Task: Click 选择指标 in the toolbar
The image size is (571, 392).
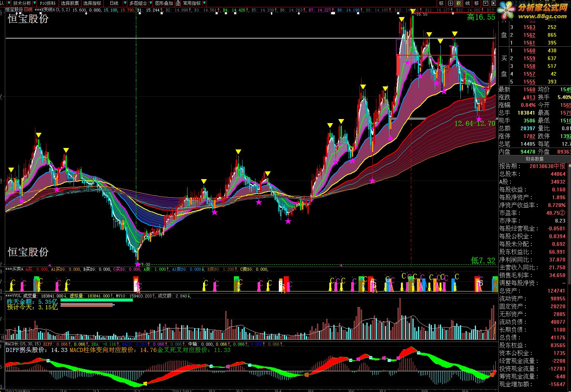Action: coord(92,3)
